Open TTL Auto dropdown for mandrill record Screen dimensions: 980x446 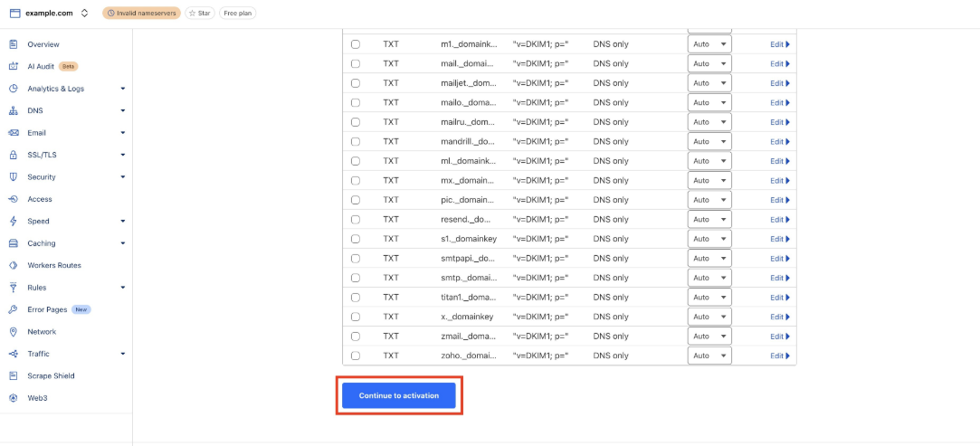709,141
